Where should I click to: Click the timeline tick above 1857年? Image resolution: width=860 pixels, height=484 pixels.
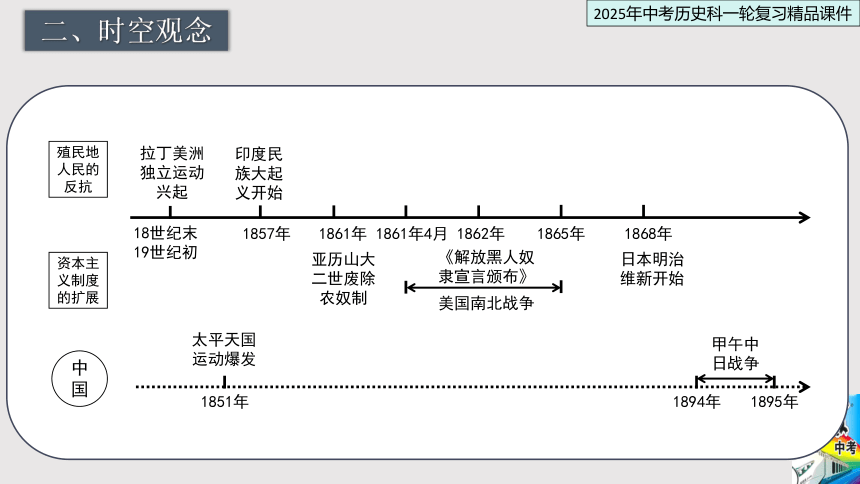[260, 211]
